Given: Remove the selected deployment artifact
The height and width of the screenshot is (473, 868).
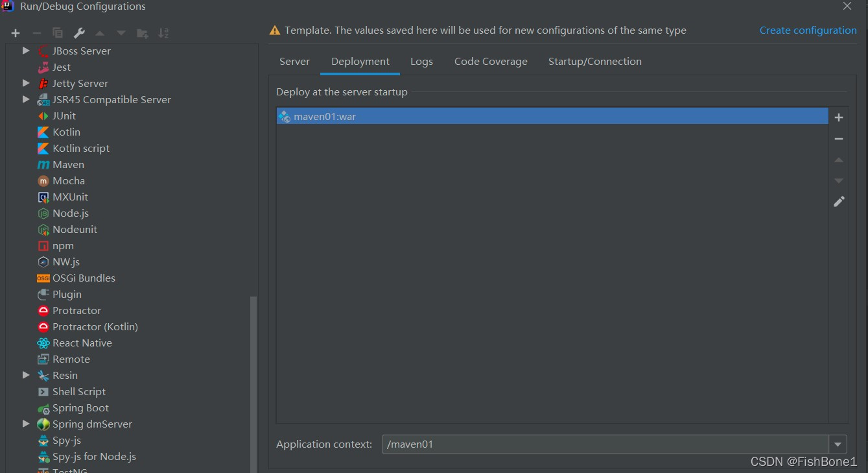Looking at the screenshot, I should (x=839, y=139).
